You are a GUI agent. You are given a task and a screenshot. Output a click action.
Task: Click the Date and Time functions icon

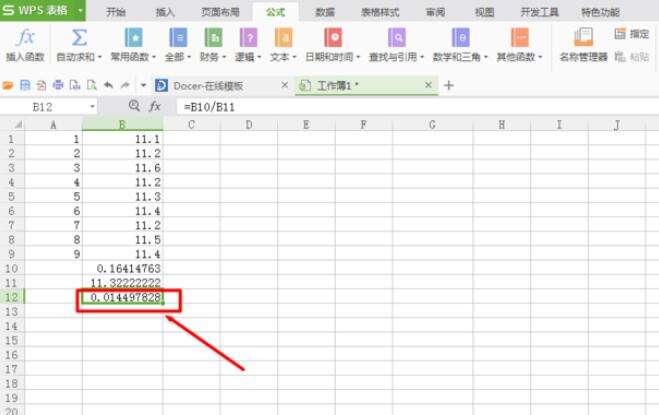coord(333,37)
